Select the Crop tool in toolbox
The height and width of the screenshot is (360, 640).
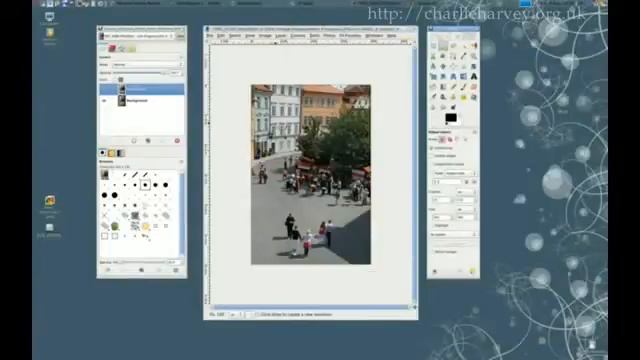point(463,66)
